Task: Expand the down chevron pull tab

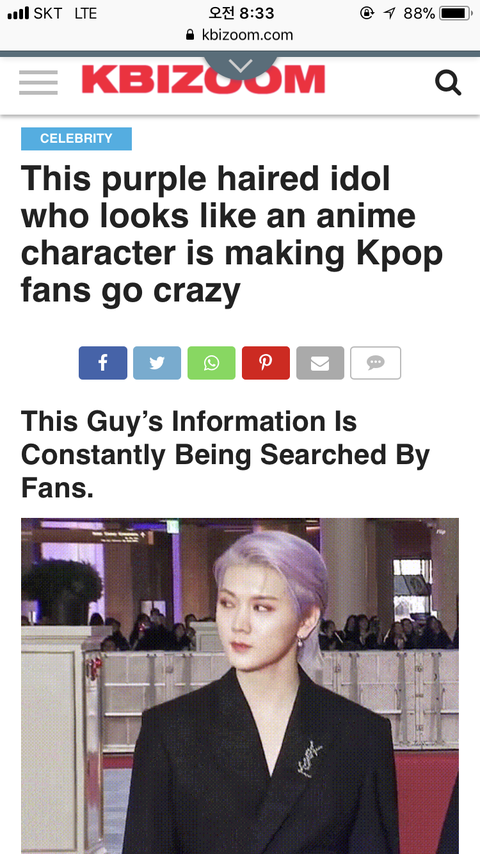Action: (240, 66)
